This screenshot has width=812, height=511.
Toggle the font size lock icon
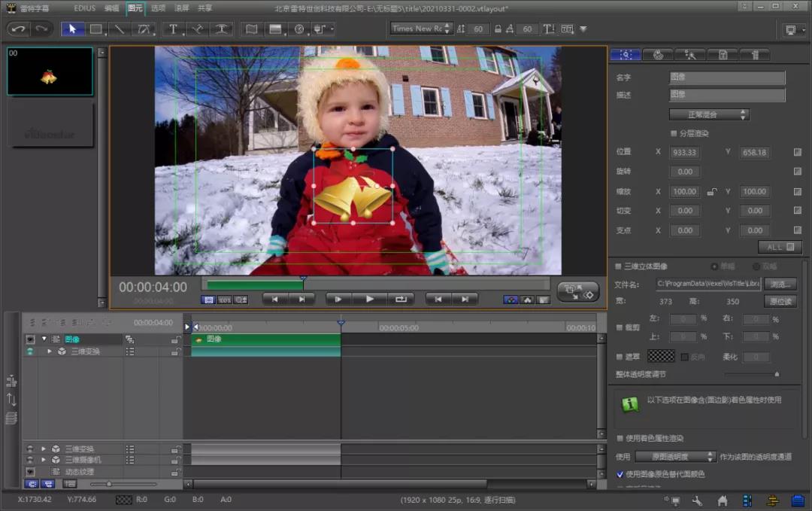click(x=498, y=29)
